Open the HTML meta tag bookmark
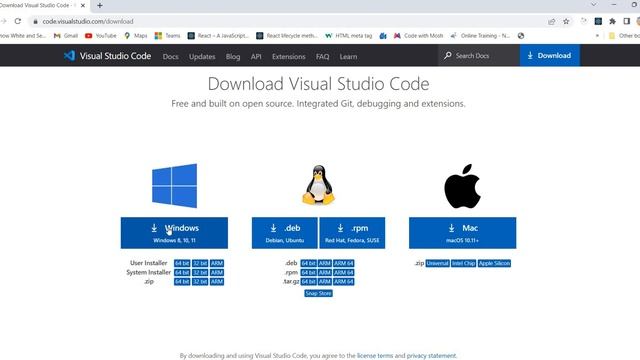The width and height of the screenshot is (640, 360). tap(349, 36)
